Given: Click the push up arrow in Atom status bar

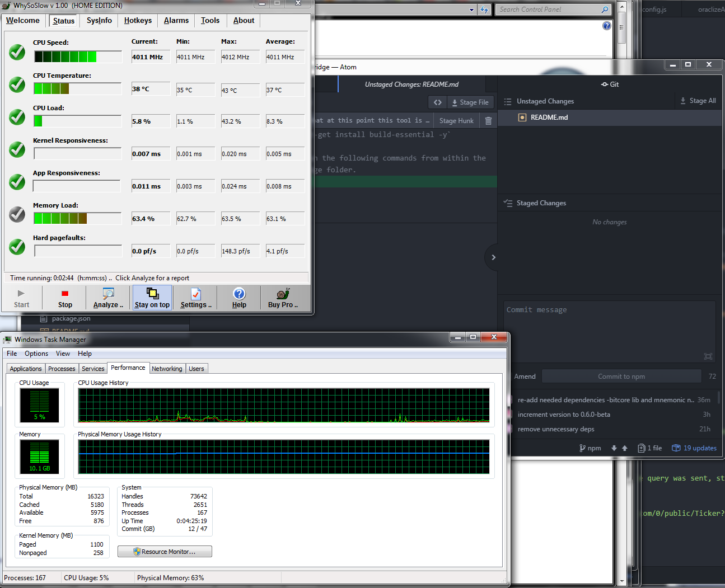Looking at the screenshot, I should point(625,448).
